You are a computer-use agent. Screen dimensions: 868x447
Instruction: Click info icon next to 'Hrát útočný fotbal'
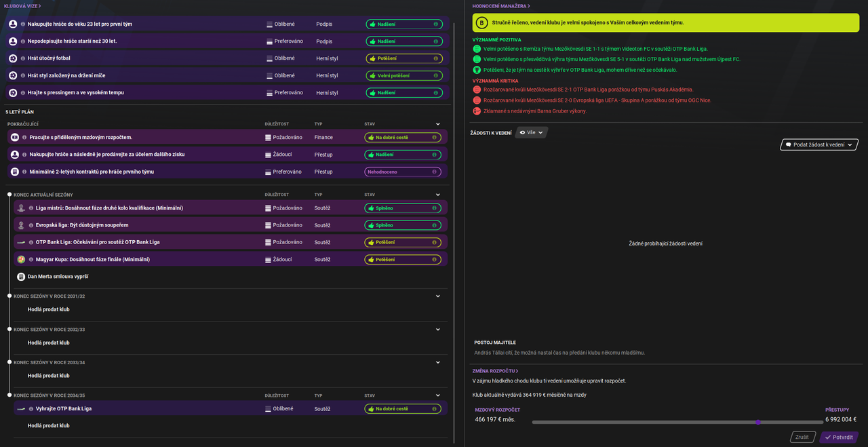[23, 58]
